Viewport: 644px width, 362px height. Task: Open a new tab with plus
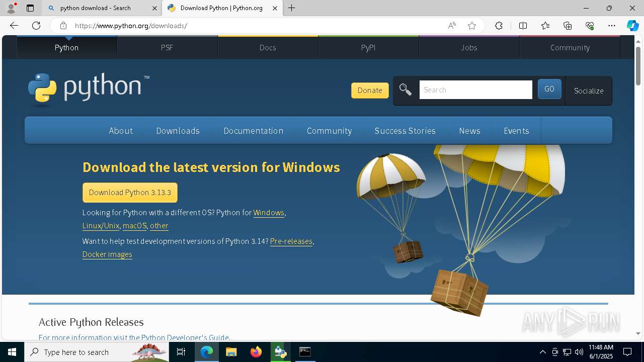point(291,8)
